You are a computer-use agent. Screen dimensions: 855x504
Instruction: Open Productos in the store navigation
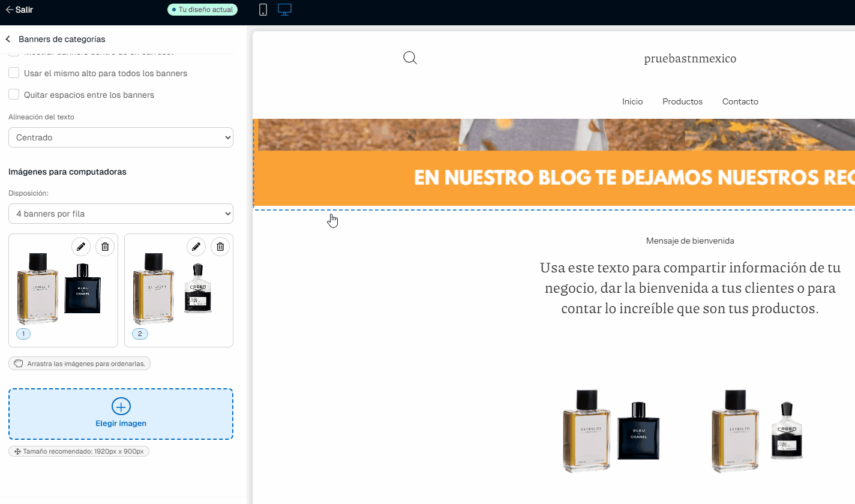[x=682, y=101]
